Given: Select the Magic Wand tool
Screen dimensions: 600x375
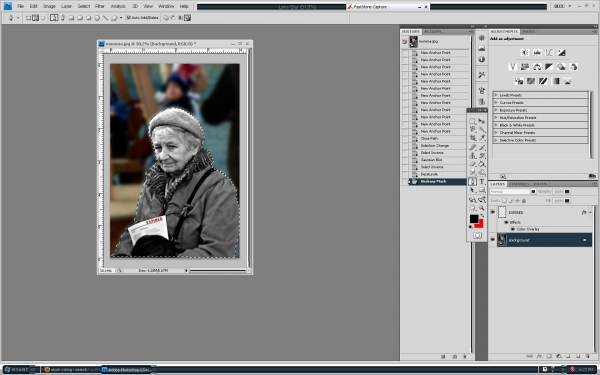Looking at the screenshot, I should click(x=482, y=129).
